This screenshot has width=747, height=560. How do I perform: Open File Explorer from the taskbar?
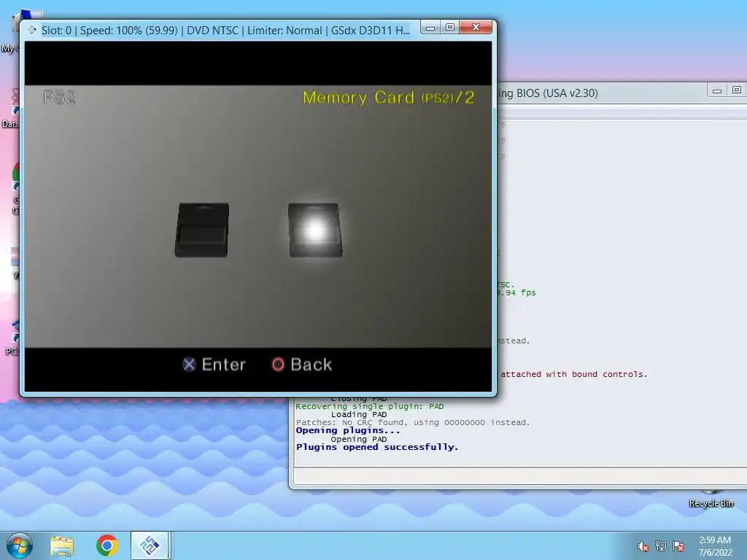[63, 545]
